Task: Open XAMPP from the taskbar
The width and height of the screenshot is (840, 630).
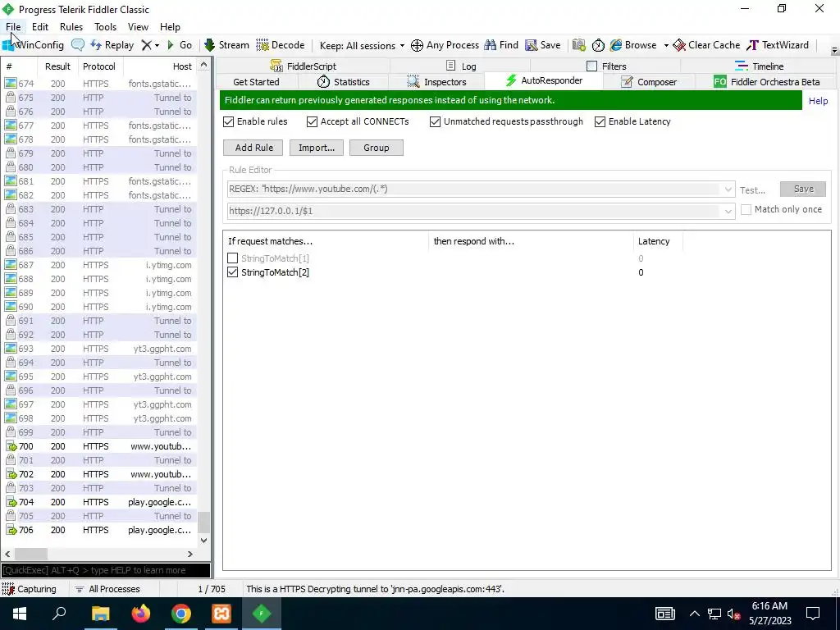Action: tap(221, 614)
